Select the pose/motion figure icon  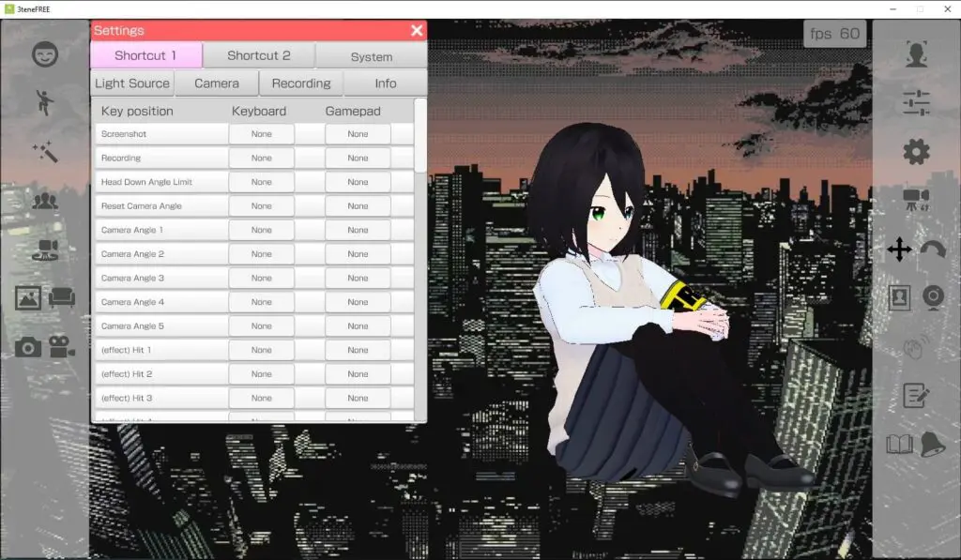pyautogui.click(x=44, y=102)
